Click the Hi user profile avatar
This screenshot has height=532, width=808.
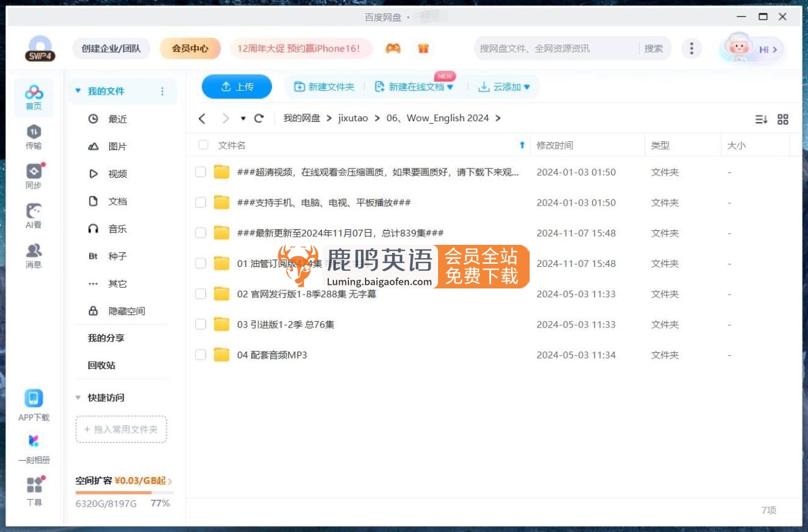[x=752, y=49]
